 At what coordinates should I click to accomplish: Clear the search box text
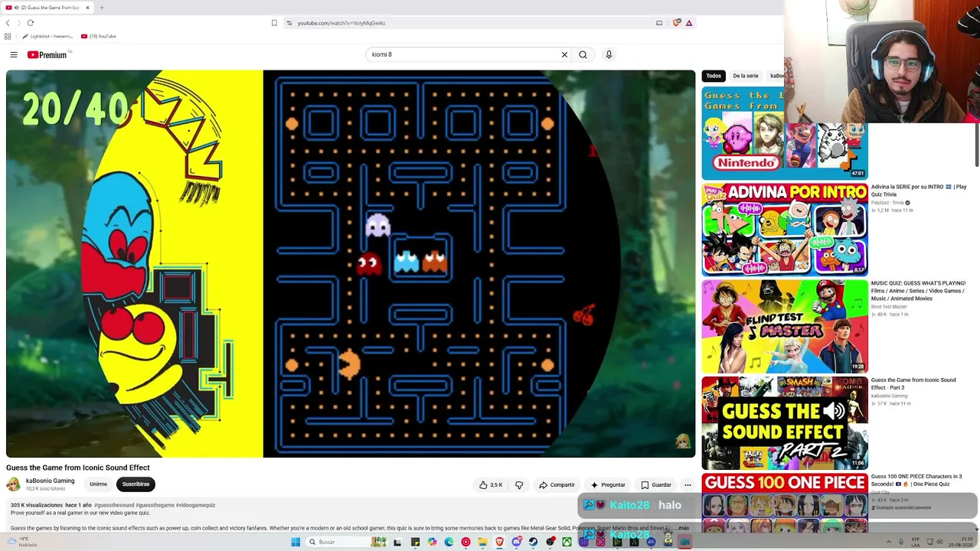tap(564, 54)
